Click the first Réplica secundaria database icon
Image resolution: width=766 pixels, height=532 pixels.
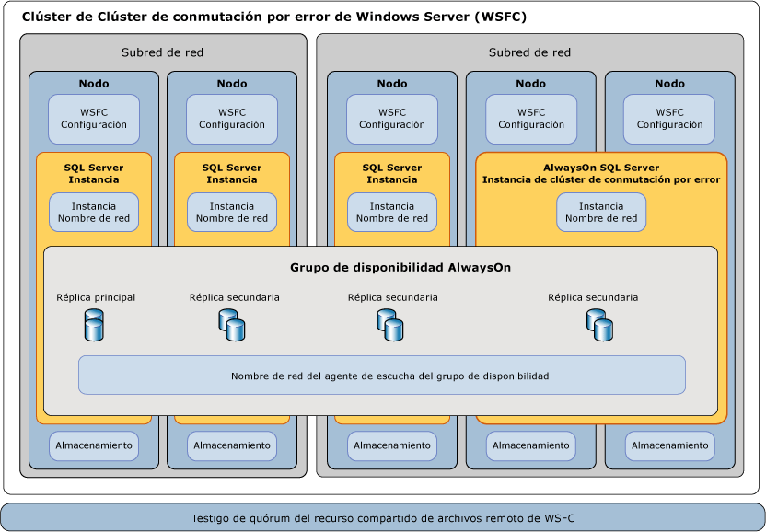pyautogui.click(x=231, y=325)
